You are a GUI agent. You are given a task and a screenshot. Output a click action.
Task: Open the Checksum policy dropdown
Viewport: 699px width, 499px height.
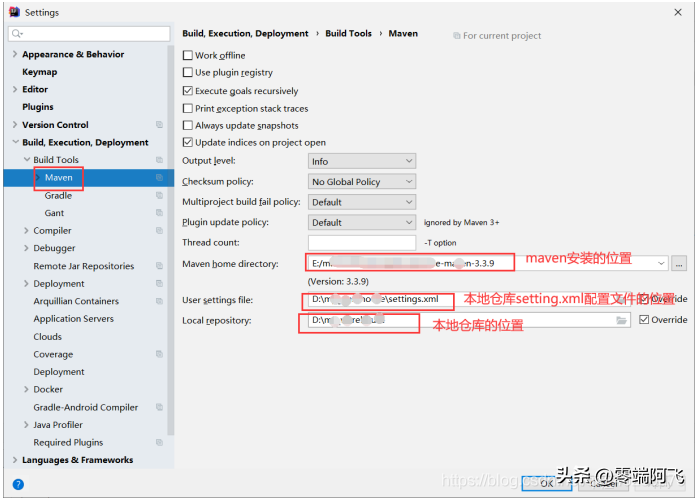click(x=362, y=181)
